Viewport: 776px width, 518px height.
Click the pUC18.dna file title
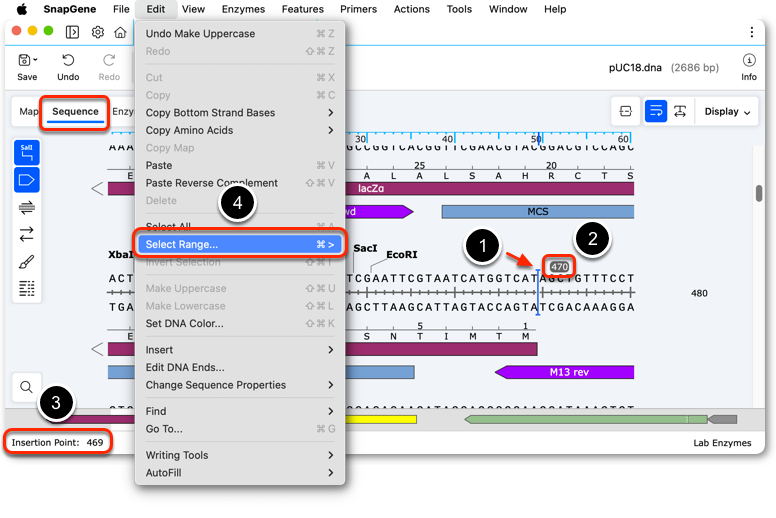point(635,68)
